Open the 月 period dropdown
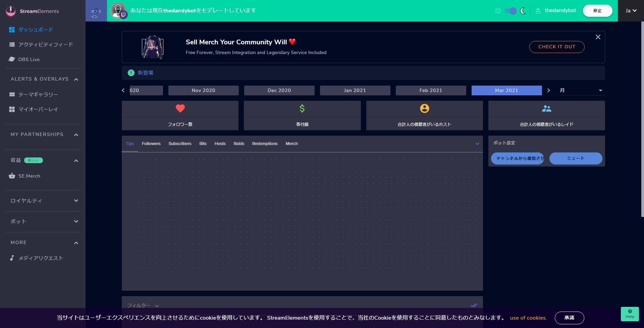Screen dimensions: 644x328 [582, 90]
